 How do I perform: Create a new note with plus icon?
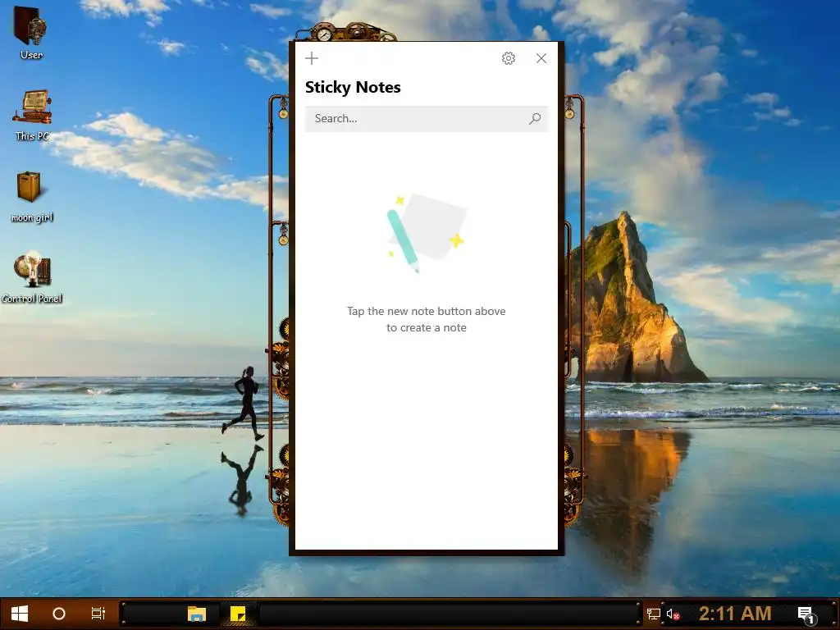[x=311, y=58]
